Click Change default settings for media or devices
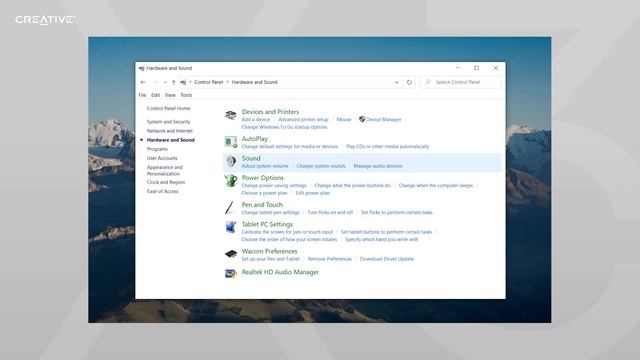640x360 pixels. point(290,147)
